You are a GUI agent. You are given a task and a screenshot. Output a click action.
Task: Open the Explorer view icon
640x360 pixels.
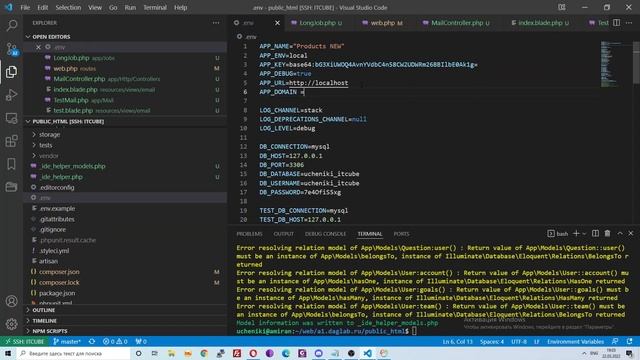[11, 72]
